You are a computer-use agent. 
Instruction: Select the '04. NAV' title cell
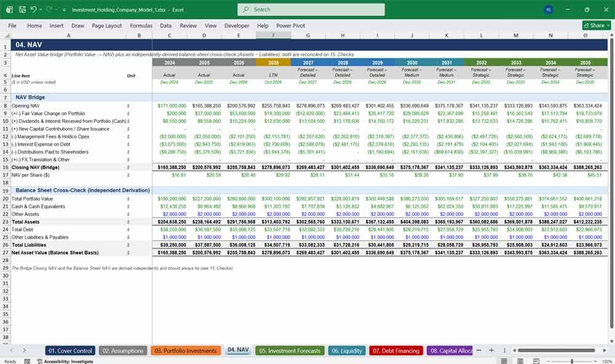pyautogui.click(x=29, y=45)
